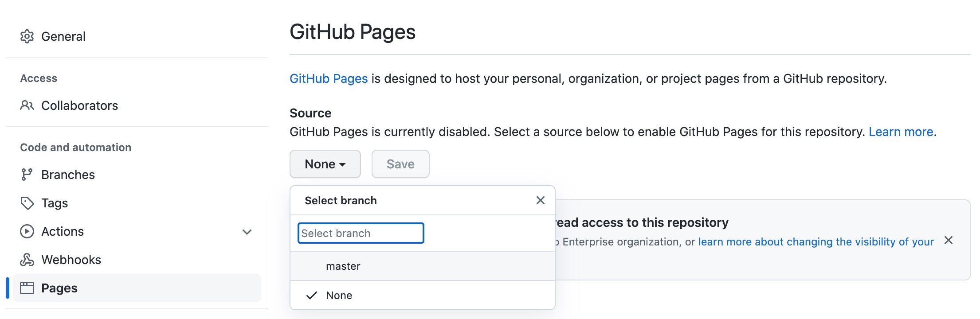Click the Actions play-circle icon

pyautogui.click(x=27, y=231)
